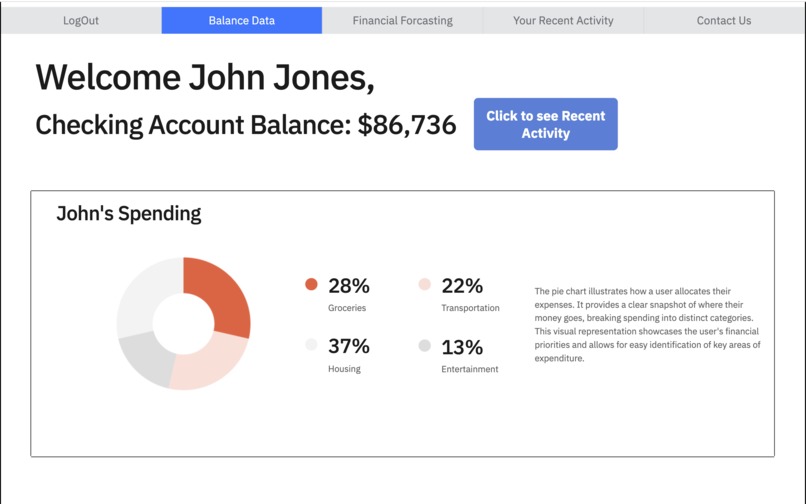Click the 37% Housing value
The height and width of the screenshot is (504, 806).
[349, 347]
